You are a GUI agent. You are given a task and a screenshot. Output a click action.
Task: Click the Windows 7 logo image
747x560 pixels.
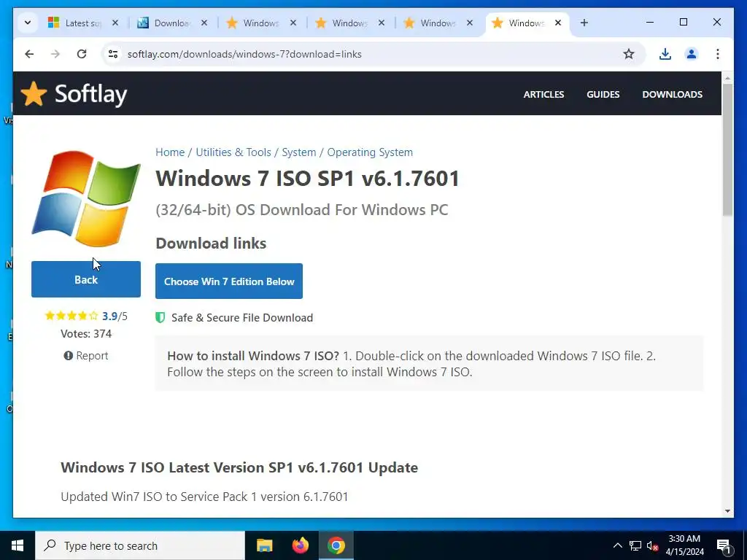coord(86,198)
